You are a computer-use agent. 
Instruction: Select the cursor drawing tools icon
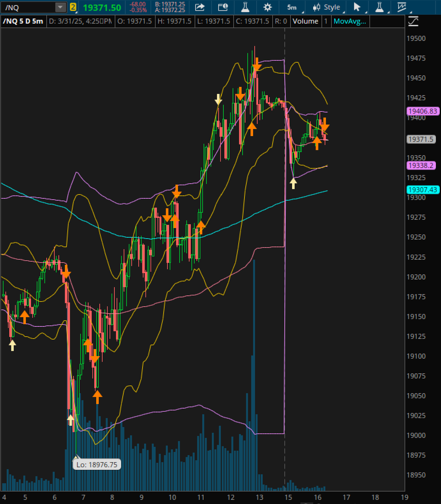[356, 7]
